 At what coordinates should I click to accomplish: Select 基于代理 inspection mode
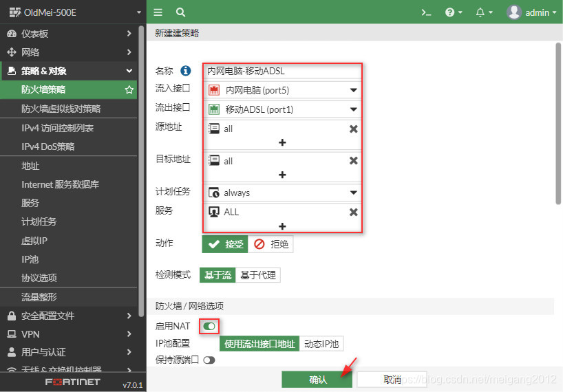(x=258, y=275)
